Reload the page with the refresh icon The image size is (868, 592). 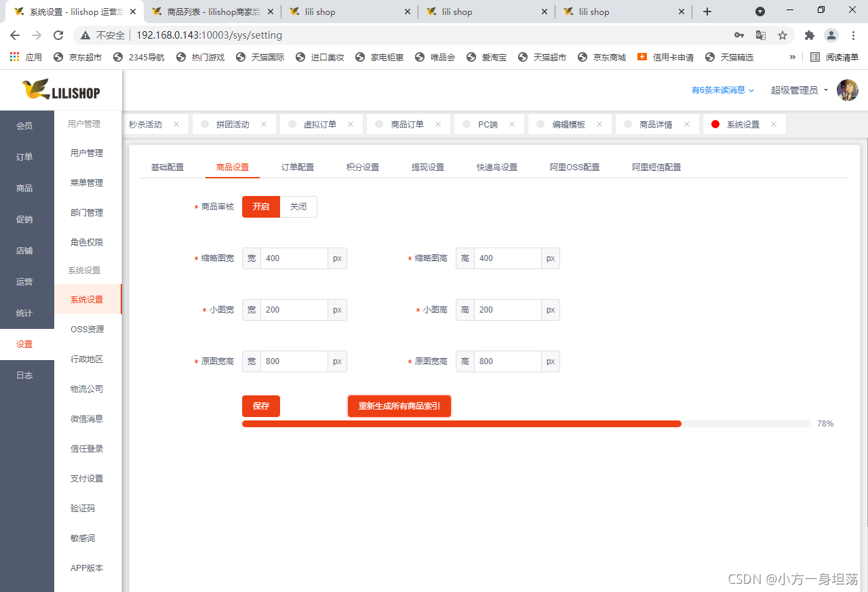click(58, 35)
